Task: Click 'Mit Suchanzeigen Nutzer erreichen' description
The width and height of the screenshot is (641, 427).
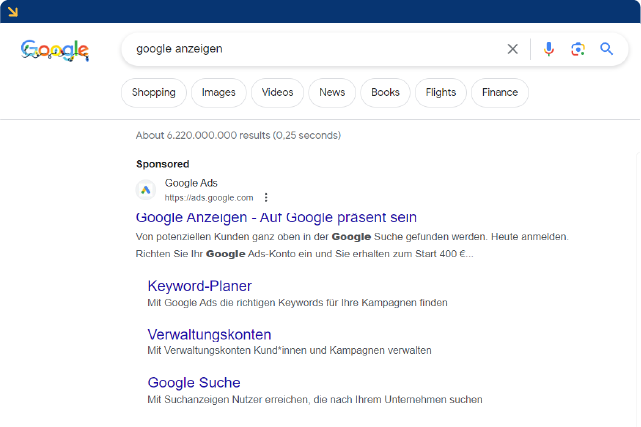Action: pos(315,400)
